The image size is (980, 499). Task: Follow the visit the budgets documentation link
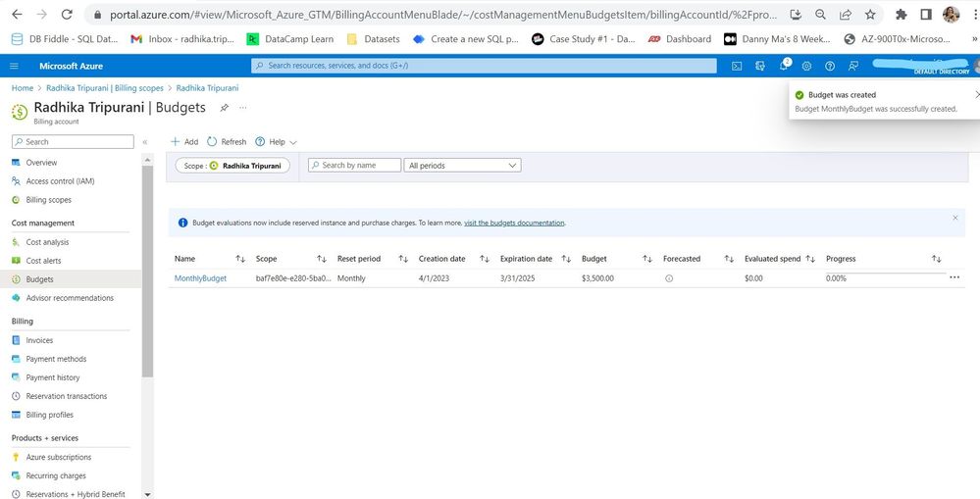tap(514, 223)
